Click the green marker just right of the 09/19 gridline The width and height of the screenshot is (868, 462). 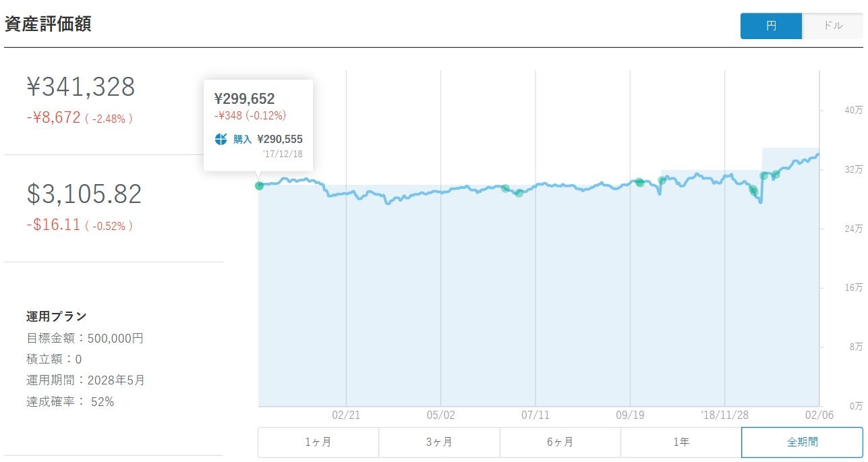click(x=639, y=182)
